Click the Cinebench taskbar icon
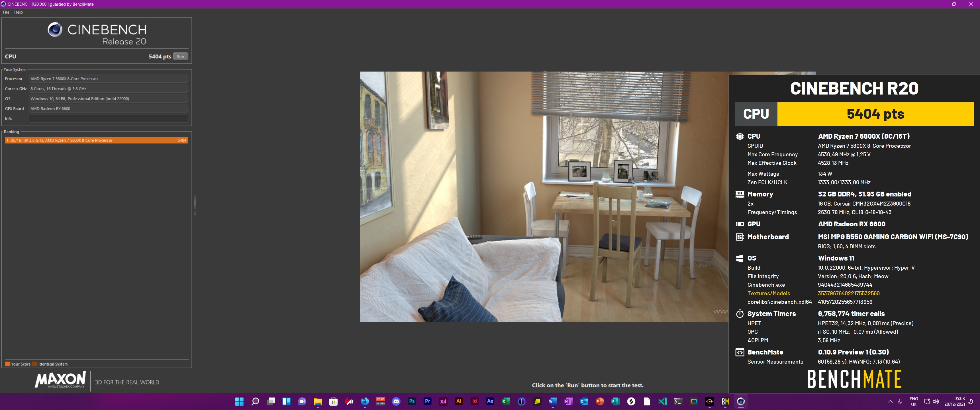The width and height of the screenshot is (980, 410). click(741, 401)
